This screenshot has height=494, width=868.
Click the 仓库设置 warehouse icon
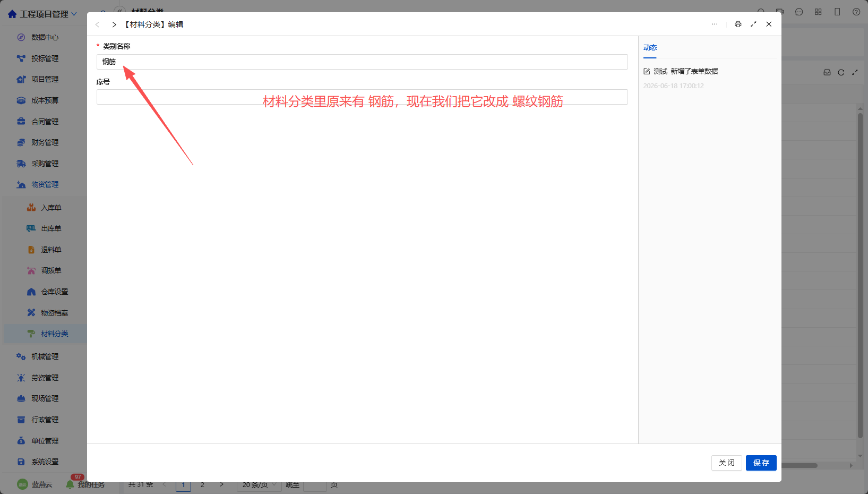[x=31, y=292]
